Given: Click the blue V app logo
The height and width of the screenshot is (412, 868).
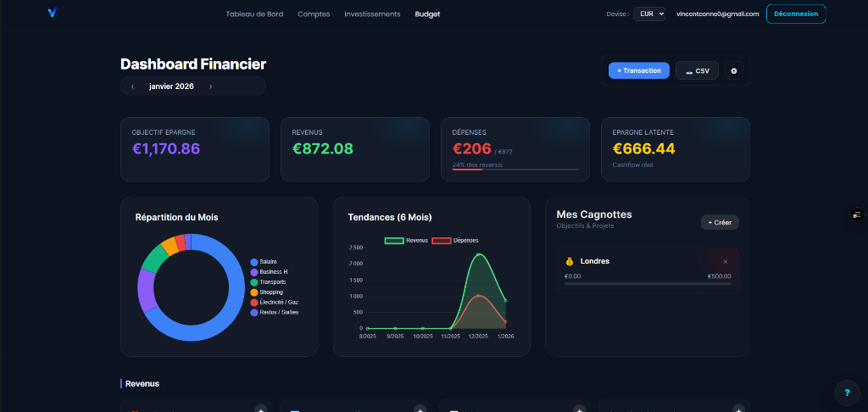Looking at the screenshot, I should (x=53, y=13).
